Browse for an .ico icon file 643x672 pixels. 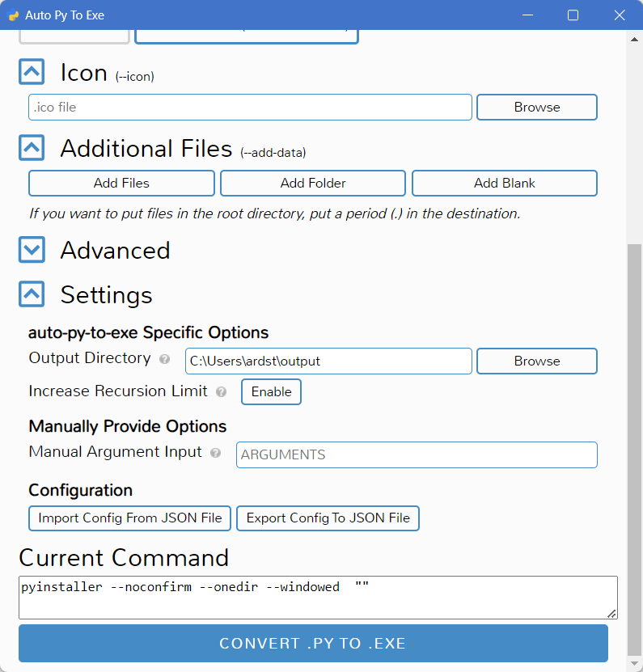tap(536, 107)
